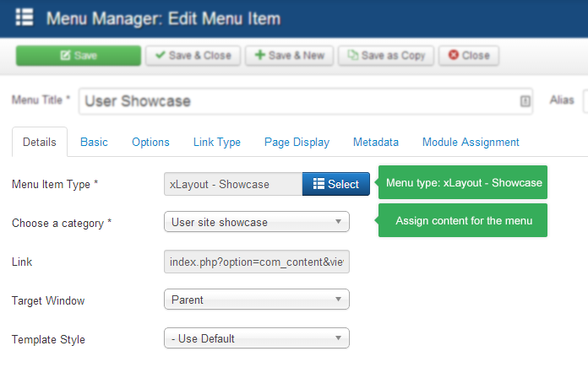Switch to Page Display tab
The image size is (588, 378).
coord(297,143)
